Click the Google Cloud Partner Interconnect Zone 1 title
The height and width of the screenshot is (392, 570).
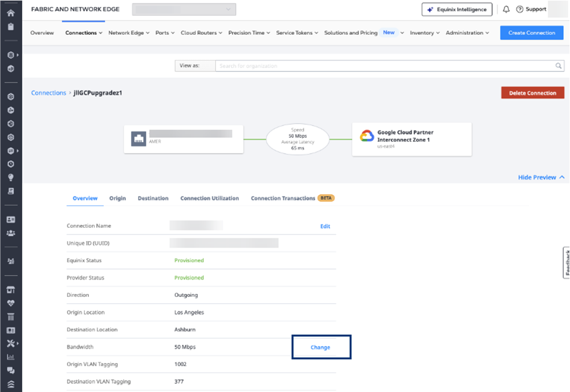405,136
